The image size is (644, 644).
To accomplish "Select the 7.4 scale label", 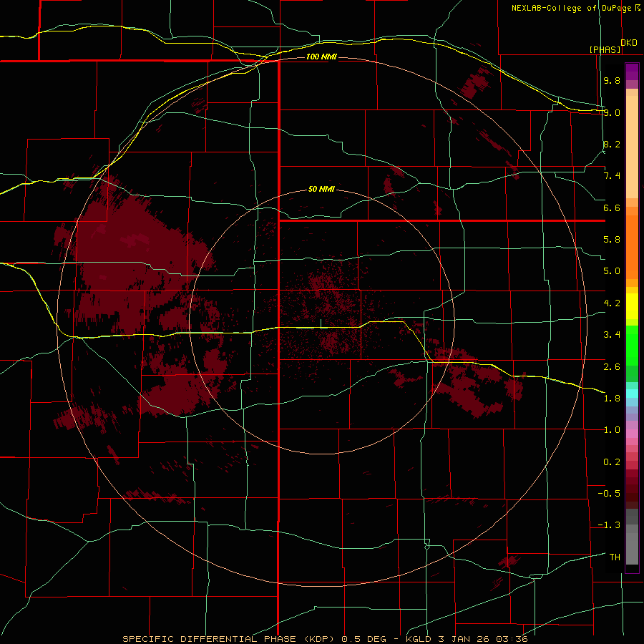I will tap(612, 176).
